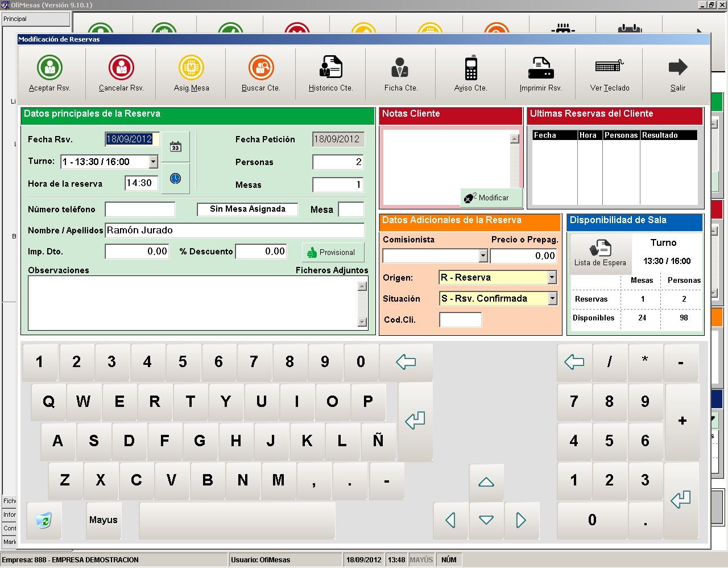Expand the Comisionista dropdown
This screenshot has width=728, height=568.
(x=483, y=256)
